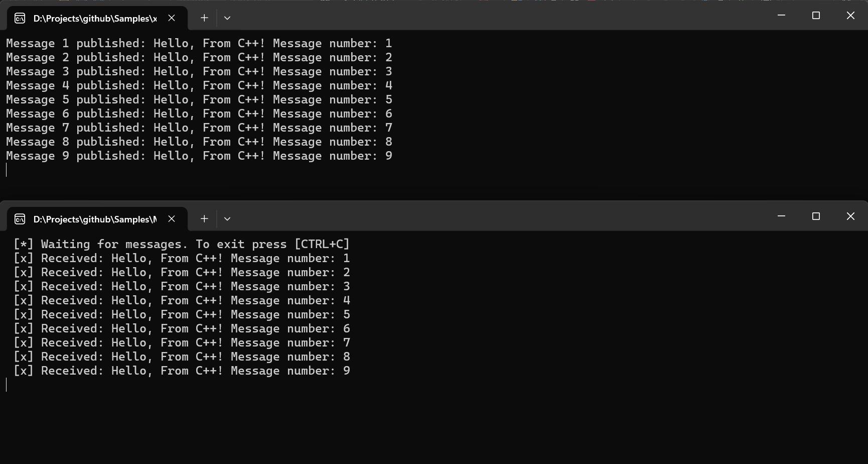Maximize the receiver terminal window
The height and width of the screenshot is (464, 868).
(816, 216)
